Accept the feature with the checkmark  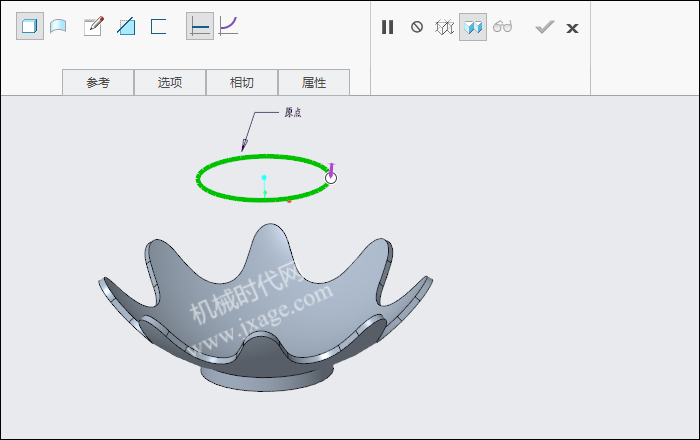coord(545,27)
